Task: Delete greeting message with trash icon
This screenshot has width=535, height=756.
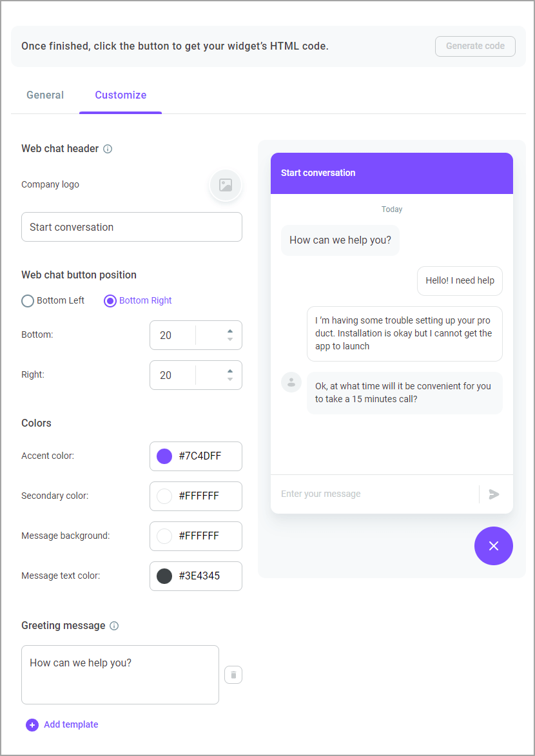Action: pyautogui.click(x=233, y=675)
